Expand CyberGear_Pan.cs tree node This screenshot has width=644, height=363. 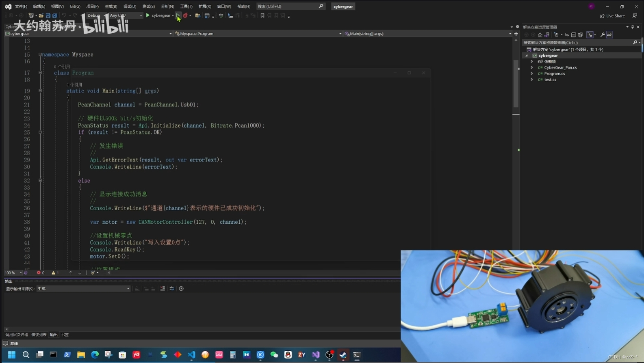[532, 68]
